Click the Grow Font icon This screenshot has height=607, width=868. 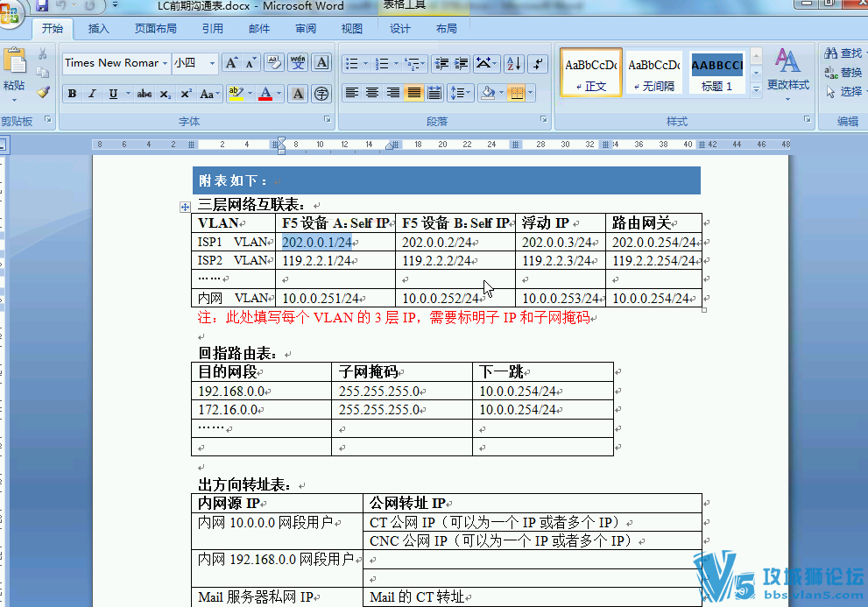pos(231,63)
